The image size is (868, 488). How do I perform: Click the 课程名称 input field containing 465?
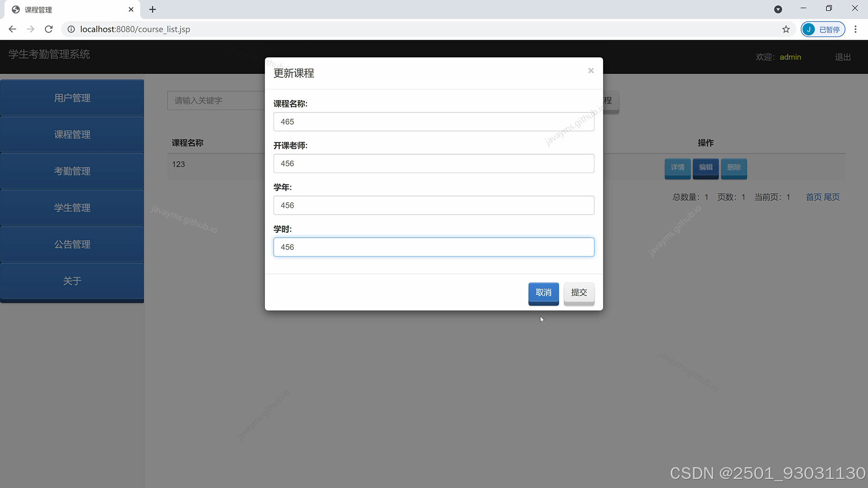434,122
